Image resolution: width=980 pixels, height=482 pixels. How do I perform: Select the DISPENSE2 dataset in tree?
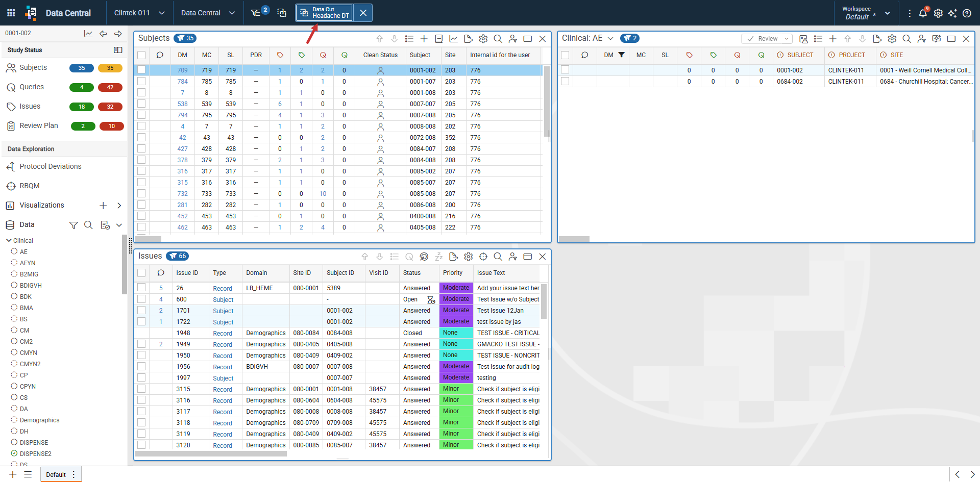point(35,454)
